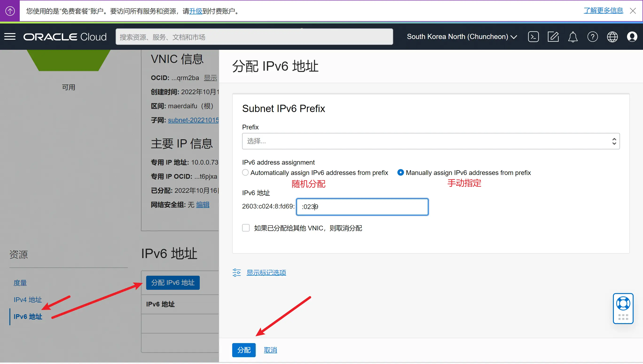Screen dimensions: 643x364
Task: Open the feedback pencil icon
Action: point(553,36)
